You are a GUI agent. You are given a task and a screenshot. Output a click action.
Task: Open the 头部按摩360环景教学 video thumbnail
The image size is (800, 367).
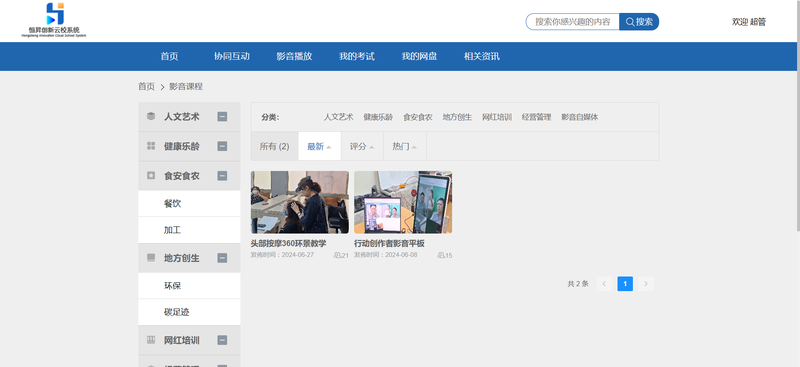tap(300, 202)
